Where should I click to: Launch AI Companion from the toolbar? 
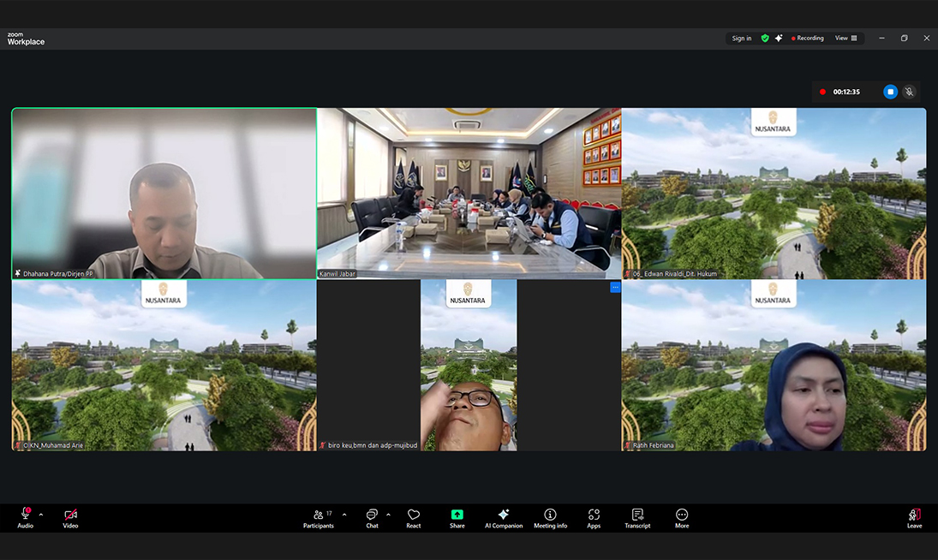504,517
